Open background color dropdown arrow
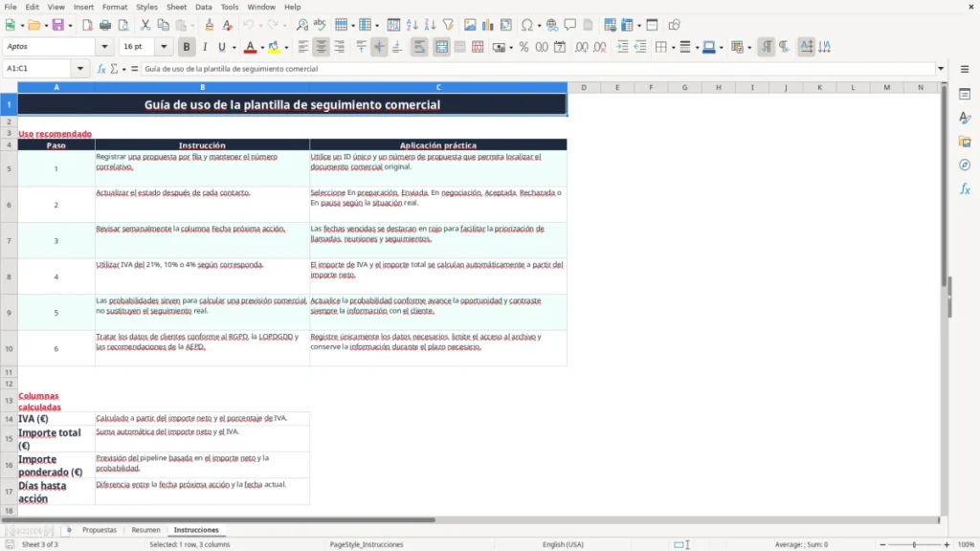980x551 pixels. pos(286,48)
